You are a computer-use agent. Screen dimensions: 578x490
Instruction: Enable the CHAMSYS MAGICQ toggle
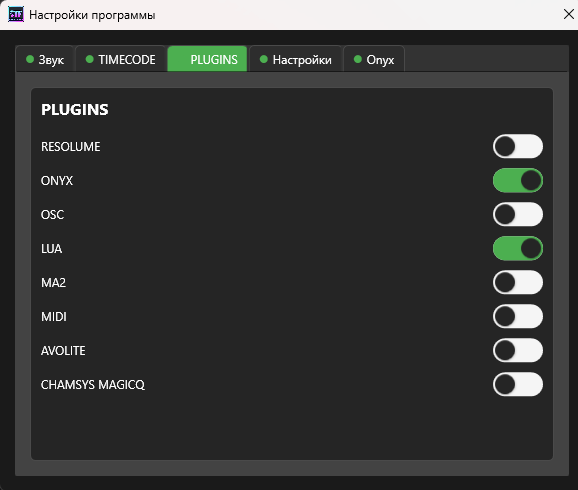pyautogui.click(x=518, y=384)
